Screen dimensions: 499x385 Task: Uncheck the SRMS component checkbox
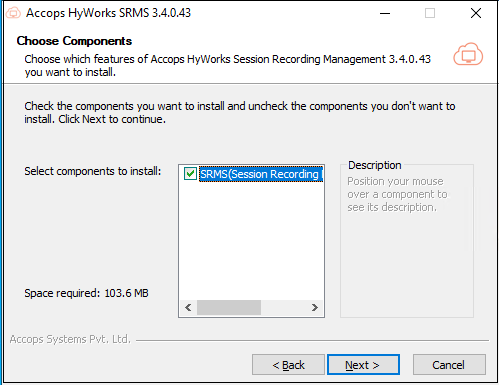pyautogui.click(x=190, y=174)
